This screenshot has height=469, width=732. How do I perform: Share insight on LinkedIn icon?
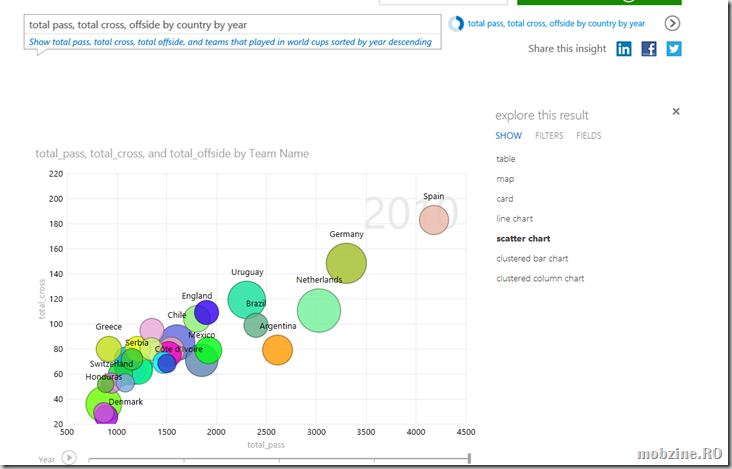pyautogui.click(x=624, y=49)
